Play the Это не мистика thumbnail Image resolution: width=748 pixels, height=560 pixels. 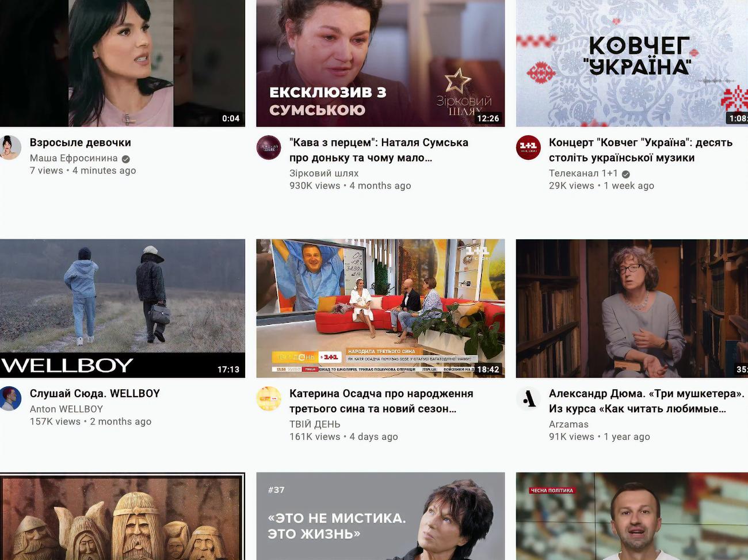click(380, 516)
